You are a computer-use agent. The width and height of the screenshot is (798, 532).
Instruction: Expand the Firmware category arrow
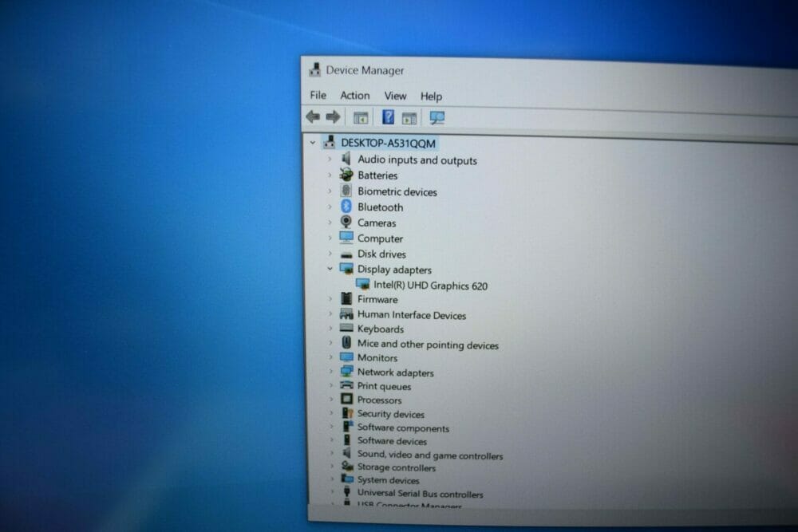pos(330,299)
